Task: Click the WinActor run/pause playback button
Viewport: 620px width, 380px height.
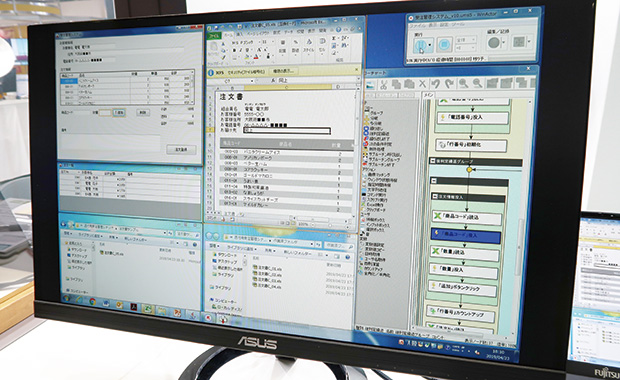Action: pyautogui.click(x=420, y=45)
